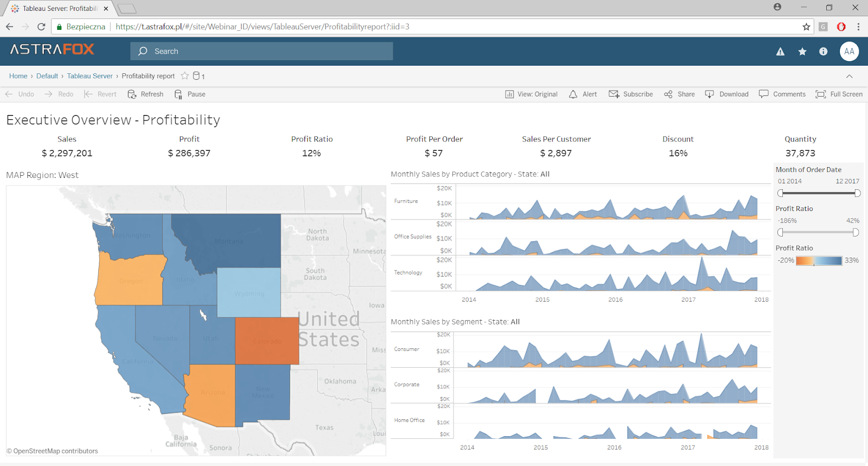This screenshot has width=868, height=466.
Task: Click the Refresh toolbar button
Action: pyautogui.click(x=145, y=94)
